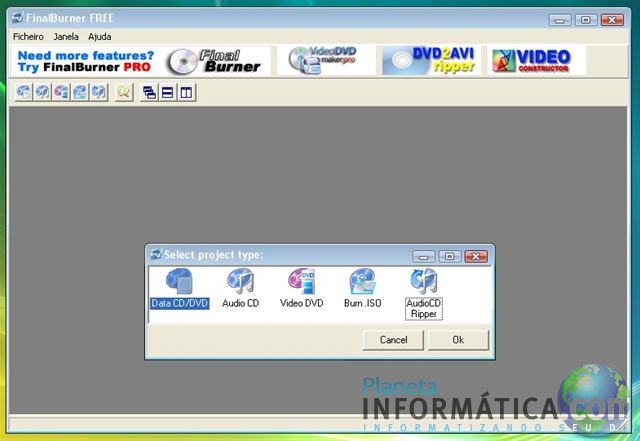The width and height of the screenshot is (640, 441).
Task: Click the "Audio CD" label text
Action: click(x=240, y=303)
